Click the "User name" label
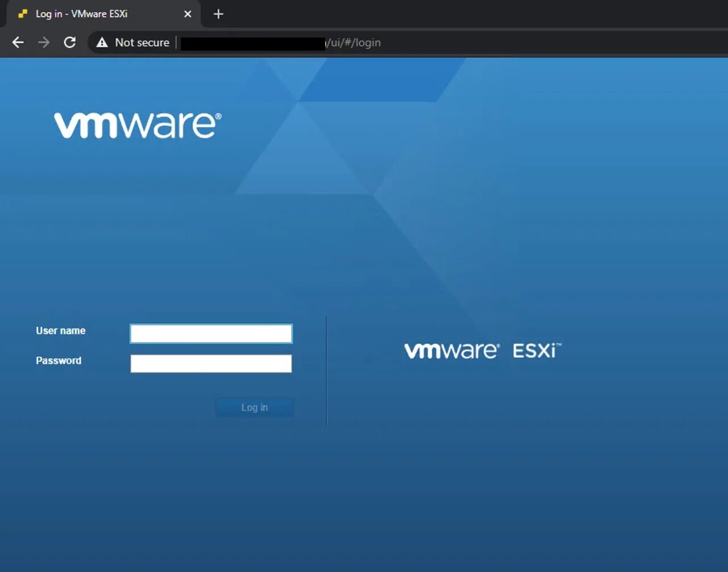The width and height of the screenshot is (728, 572). (61, 331)
